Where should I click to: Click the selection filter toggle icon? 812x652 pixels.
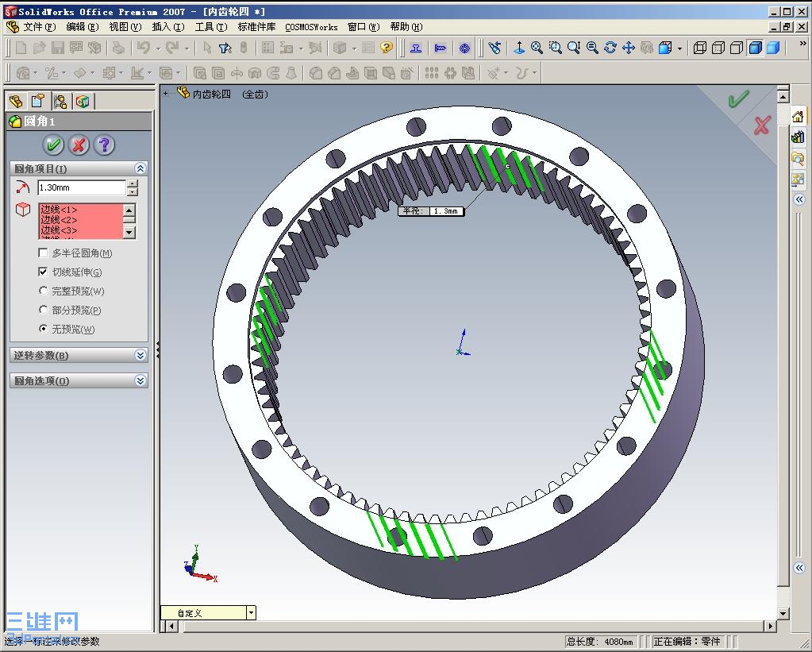[225, 48]
